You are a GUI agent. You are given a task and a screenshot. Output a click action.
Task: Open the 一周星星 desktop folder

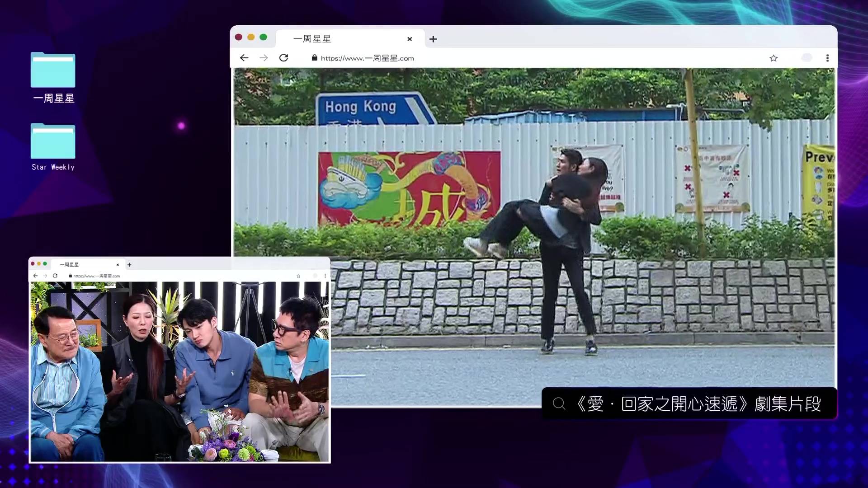coord(53,70)
